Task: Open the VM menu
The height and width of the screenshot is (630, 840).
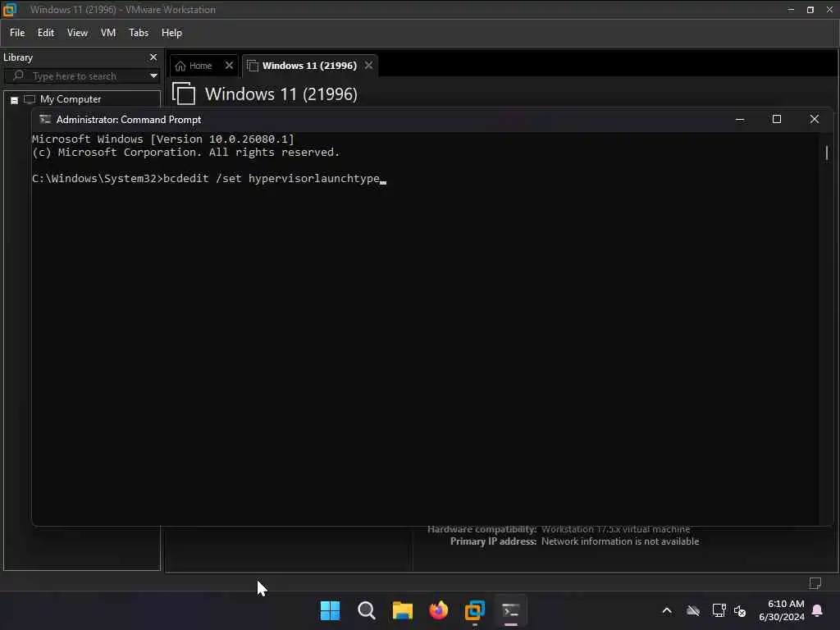Action: click(108, 33)
